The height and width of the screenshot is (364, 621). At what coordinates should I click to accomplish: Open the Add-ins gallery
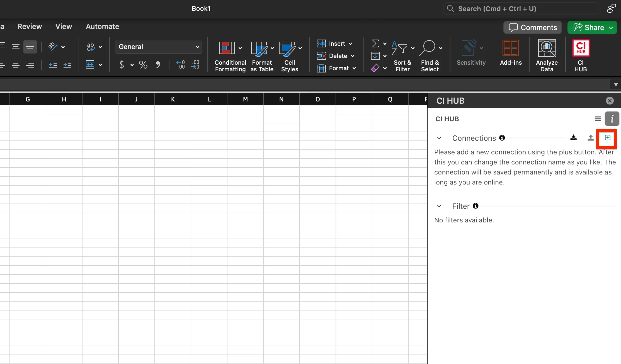tap(511, 53)
